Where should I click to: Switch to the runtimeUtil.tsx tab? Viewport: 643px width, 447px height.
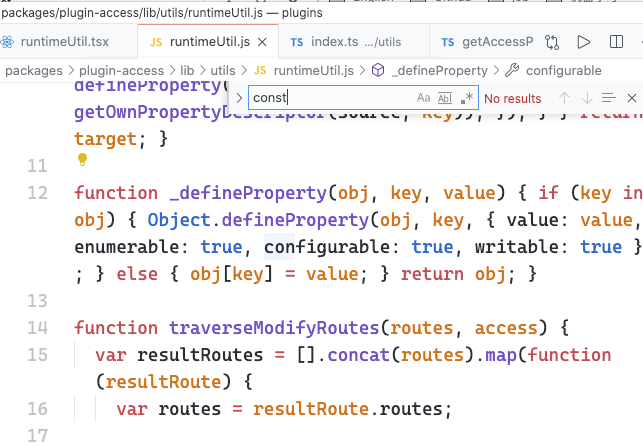(x=66, y=42)
